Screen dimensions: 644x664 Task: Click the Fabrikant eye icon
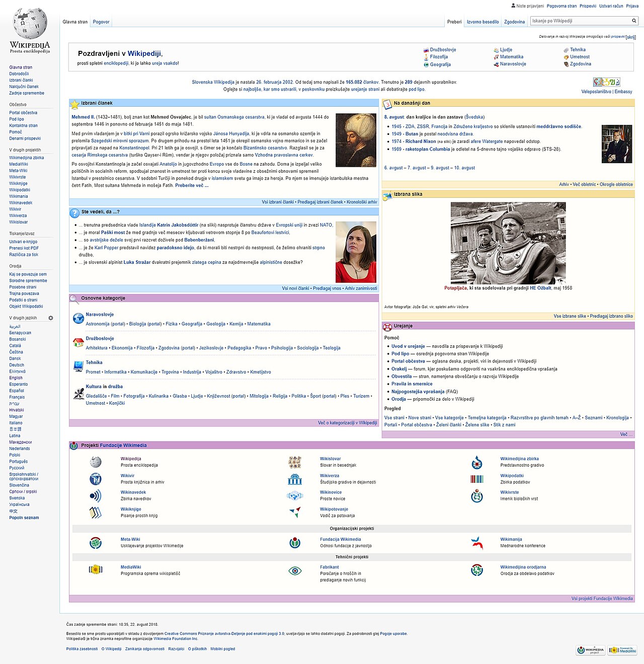(295, 570)
